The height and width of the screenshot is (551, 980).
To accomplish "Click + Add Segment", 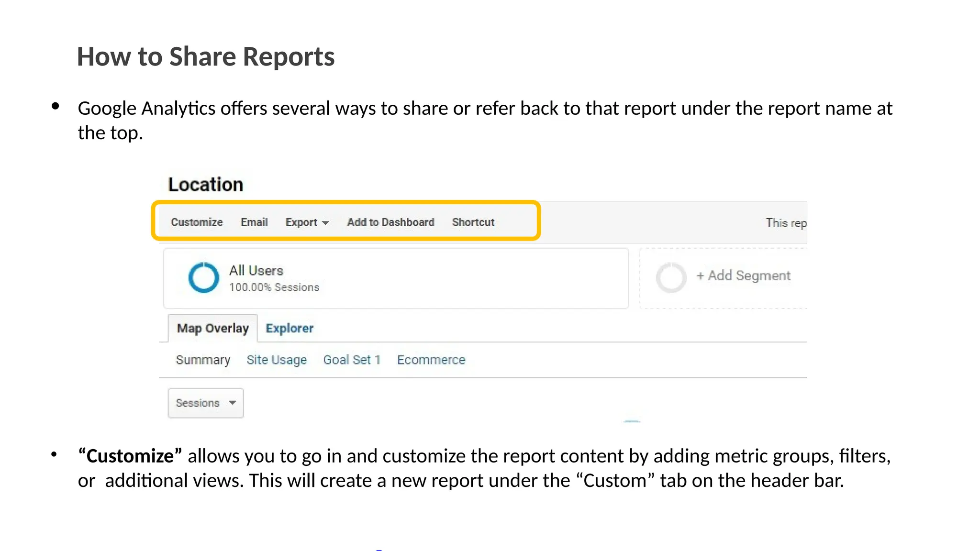I will 743,276.
